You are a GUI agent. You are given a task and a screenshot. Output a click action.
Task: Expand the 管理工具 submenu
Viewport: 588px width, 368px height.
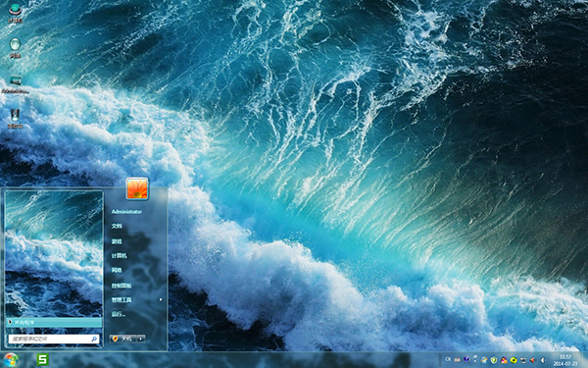pyautogui.click(x=136, y=299)
